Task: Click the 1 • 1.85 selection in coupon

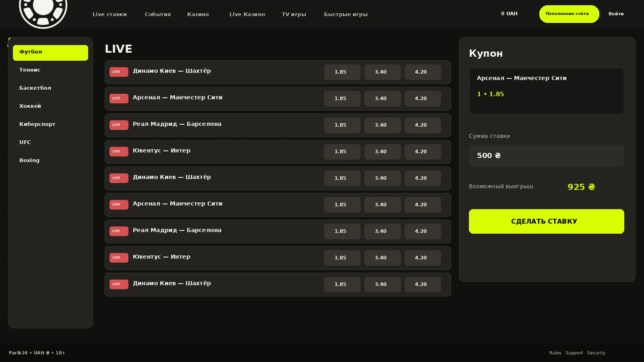Action: [490, 94]
